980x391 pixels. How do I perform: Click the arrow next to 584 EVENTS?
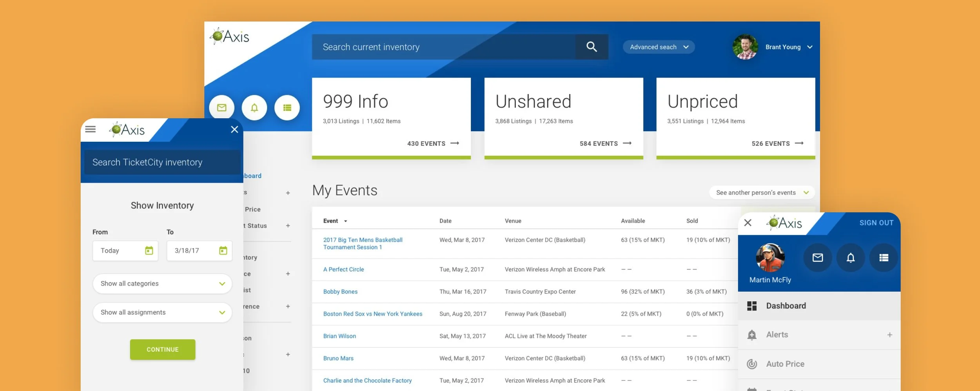coord(627,143)
